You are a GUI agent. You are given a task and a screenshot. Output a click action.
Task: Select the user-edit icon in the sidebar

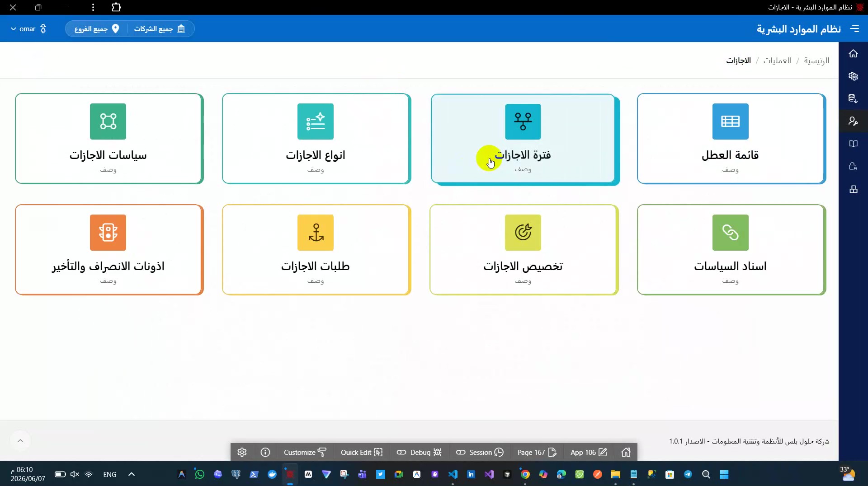[x=853, y=121]
